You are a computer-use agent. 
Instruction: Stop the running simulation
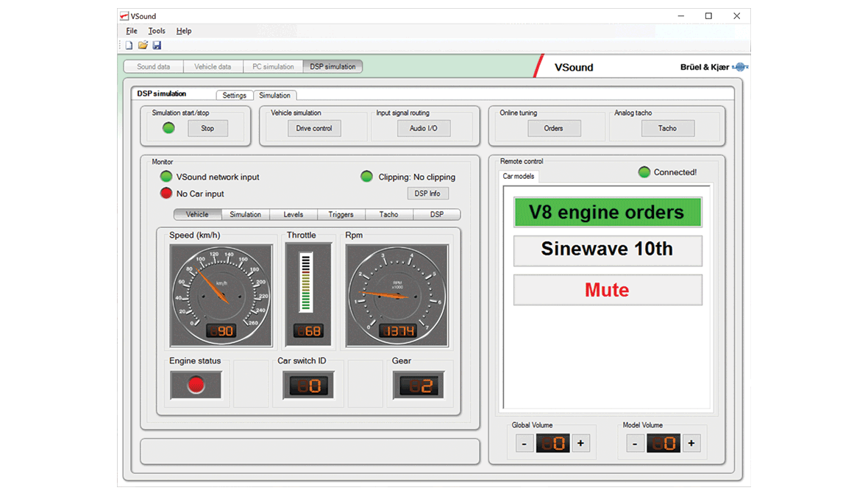pos(207,128)
